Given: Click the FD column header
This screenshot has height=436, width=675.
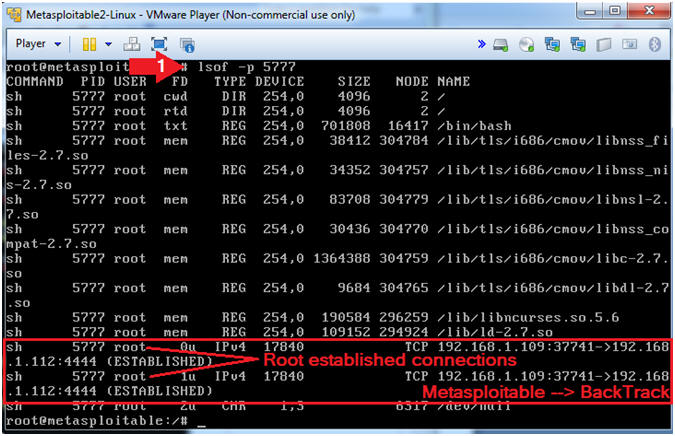Looking at the screenshot, I should pos(180,81).
